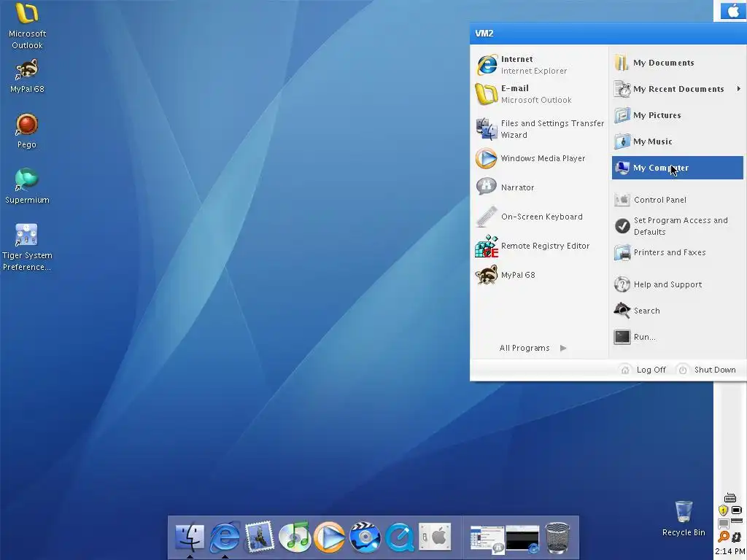The image size is (747, 560).
Task: Open Printers and Faxes
Action: (678, 252)
